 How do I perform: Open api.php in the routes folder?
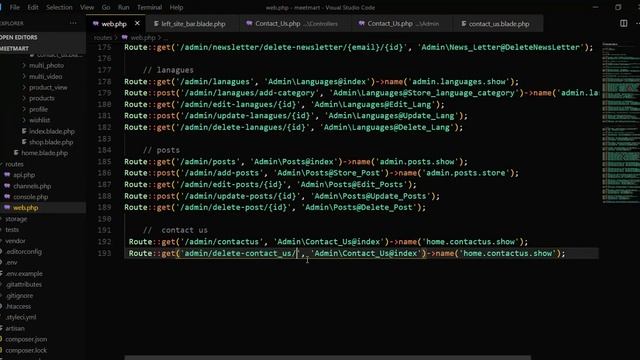pyautogui.click(x=24, y=175)
